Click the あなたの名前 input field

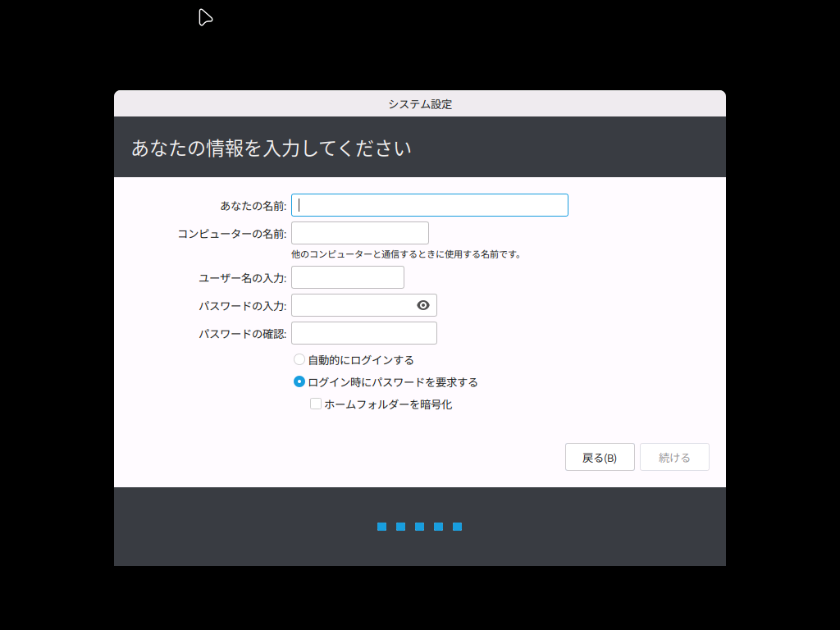pos(429,204)
